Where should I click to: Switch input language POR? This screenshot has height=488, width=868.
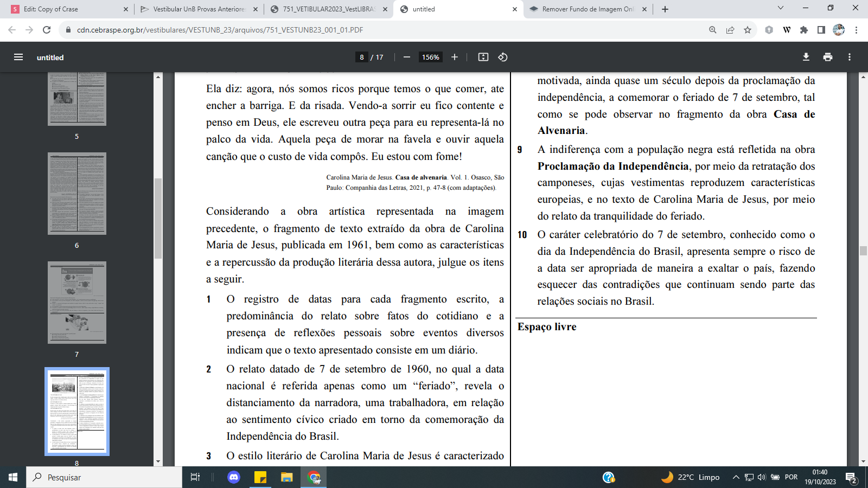[792, 477]
